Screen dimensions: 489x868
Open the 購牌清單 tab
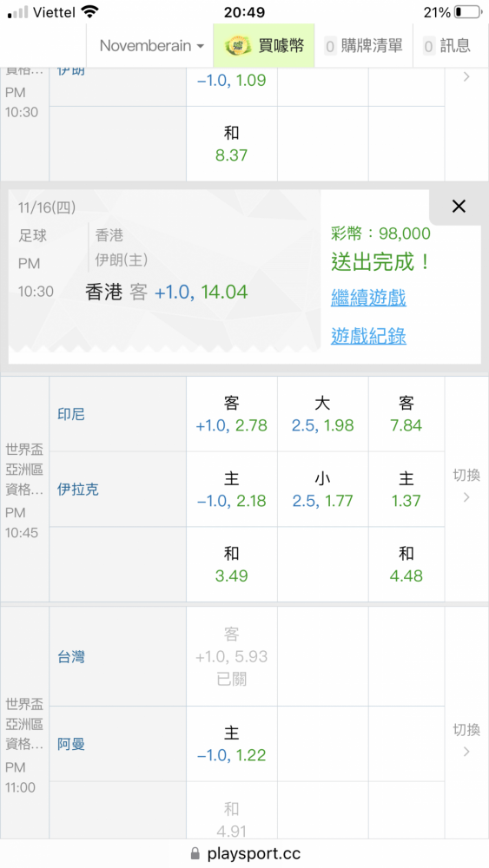[x=364, y=46]
